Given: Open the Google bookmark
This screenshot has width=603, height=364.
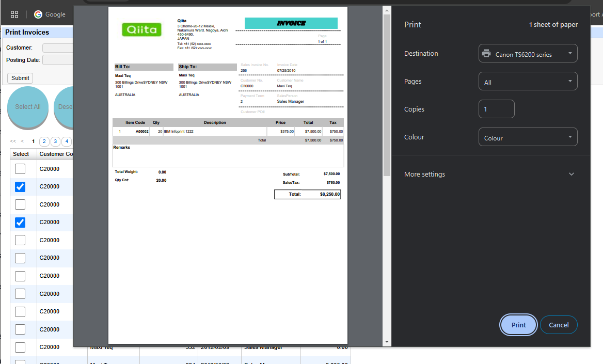Looking at the screenshot, I should point(50,14).
